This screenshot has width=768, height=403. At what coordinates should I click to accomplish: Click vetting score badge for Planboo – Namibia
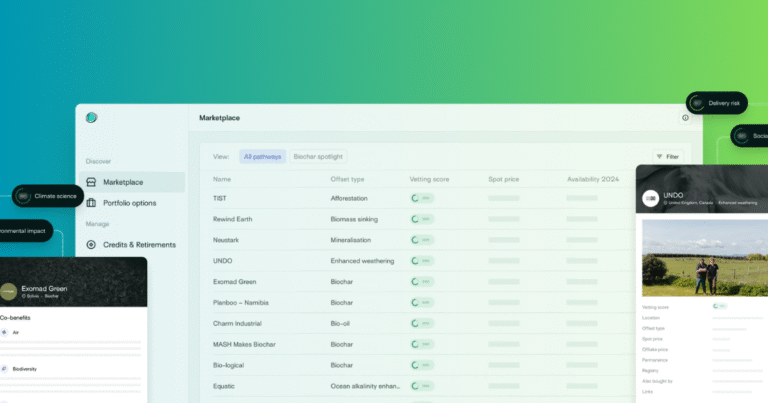pyautogui.click(x=422, y=303)
